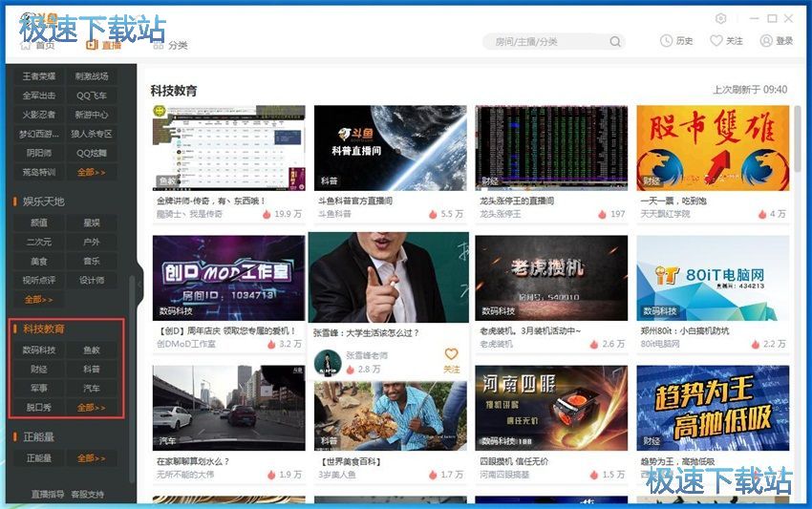Select 颜值 in 娱乐天地

[39, 223]
